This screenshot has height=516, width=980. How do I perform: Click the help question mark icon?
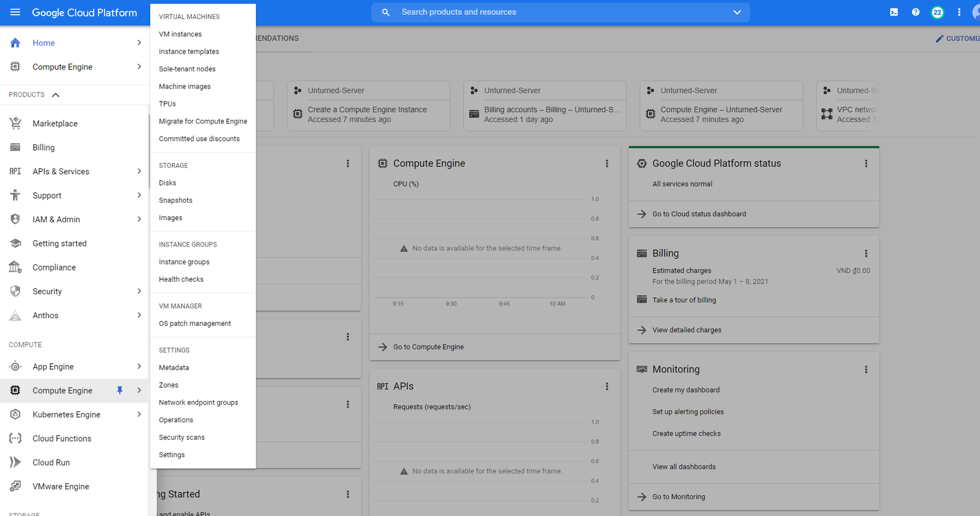tap(916, 12)
